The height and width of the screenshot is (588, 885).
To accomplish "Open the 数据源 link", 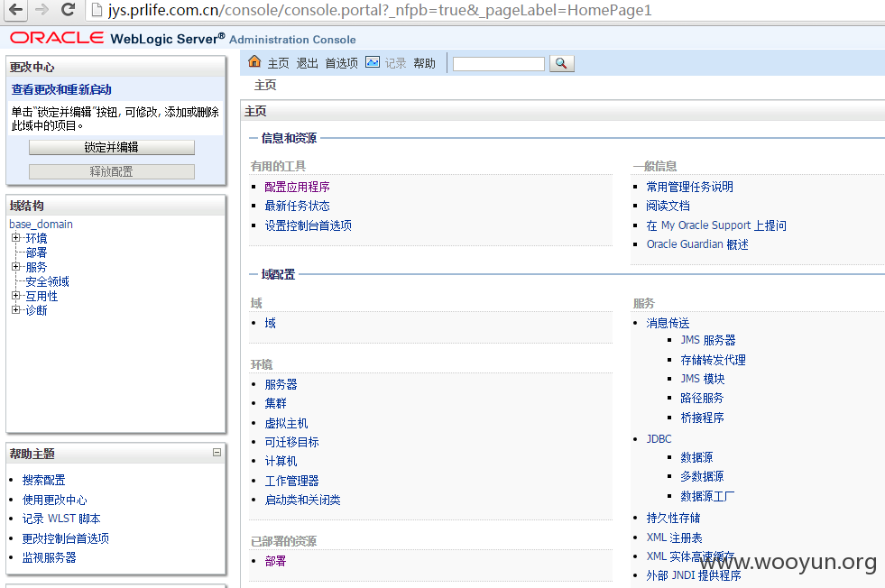I will 696,457.
